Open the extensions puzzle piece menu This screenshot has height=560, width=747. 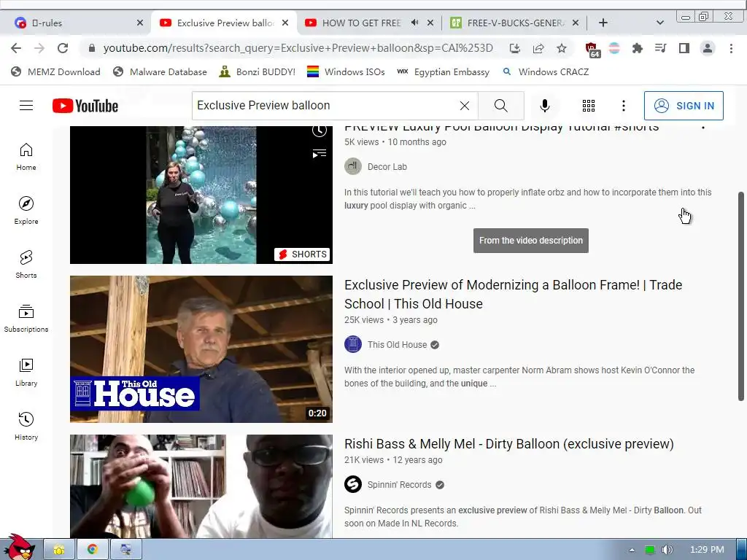point(637,48)
